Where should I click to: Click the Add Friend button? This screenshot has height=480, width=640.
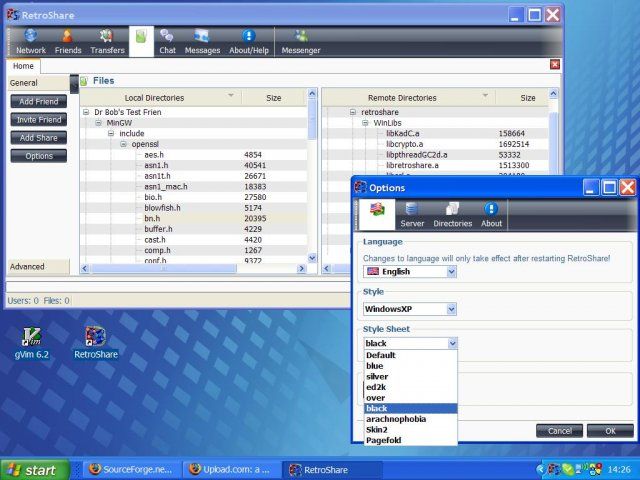(x=39, y=101)
